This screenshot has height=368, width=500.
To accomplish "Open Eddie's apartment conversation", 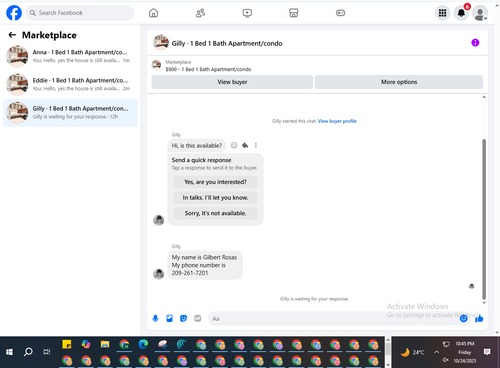I will point(70,84).
